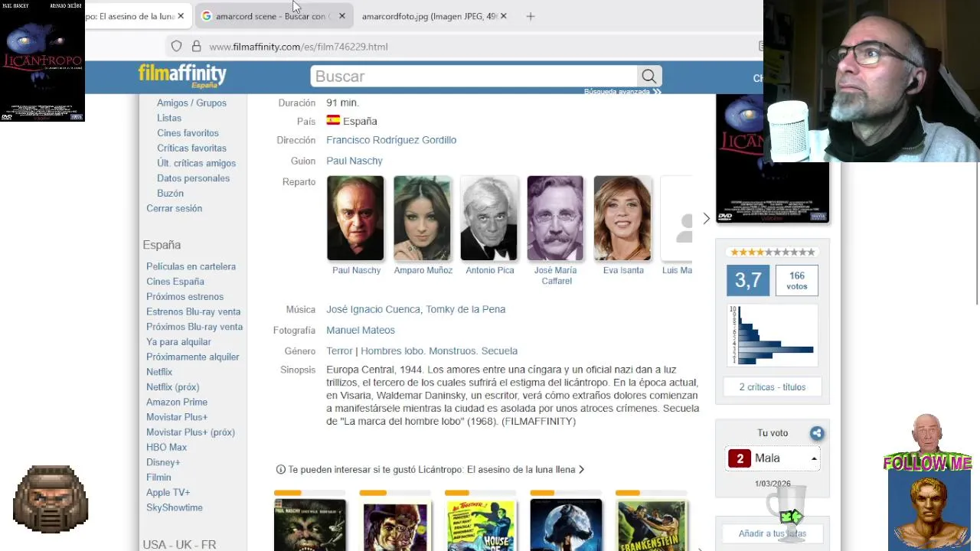Image resolution: width=980 pixels, height=551 pixels.
Task: Open the Frankenstein recommendation poster
Action: 652,525
